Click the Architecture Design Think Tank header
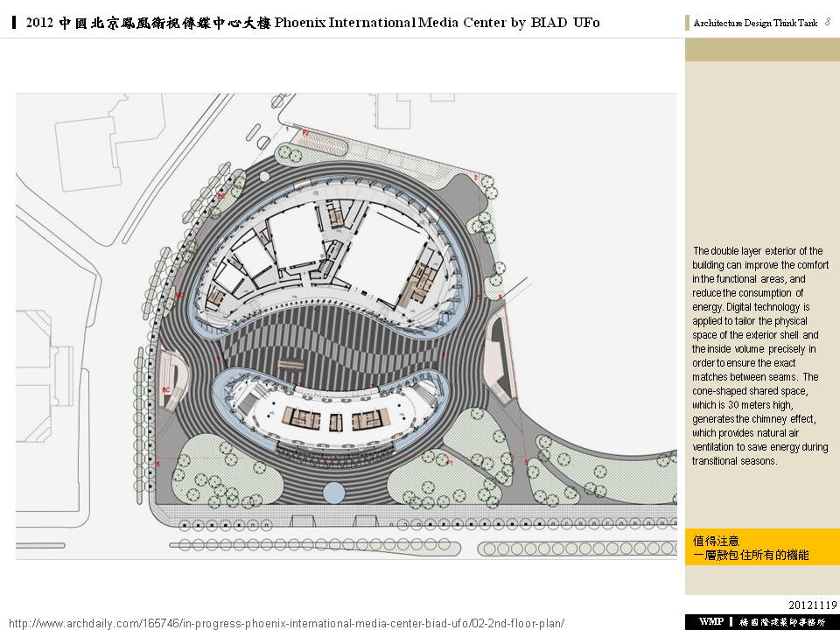 click(755, 24)
